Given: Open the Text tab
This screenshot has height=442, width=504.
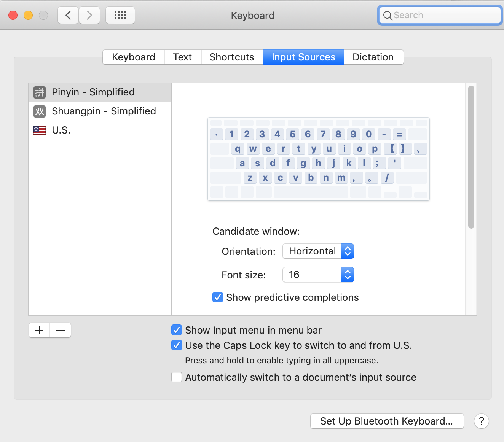Looking at the screenshot, I should tap(183, 57).
